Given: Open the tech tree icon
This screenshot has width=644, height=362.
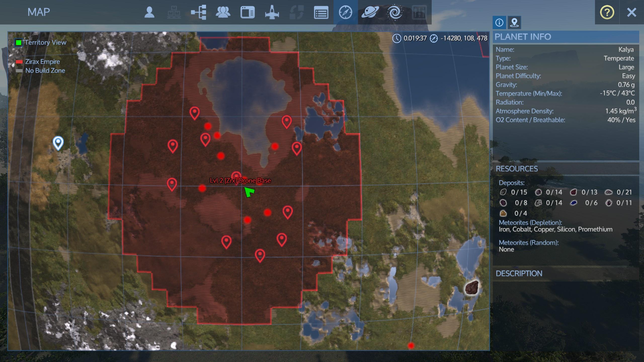Looking at the screenshot, I should 198,12.
